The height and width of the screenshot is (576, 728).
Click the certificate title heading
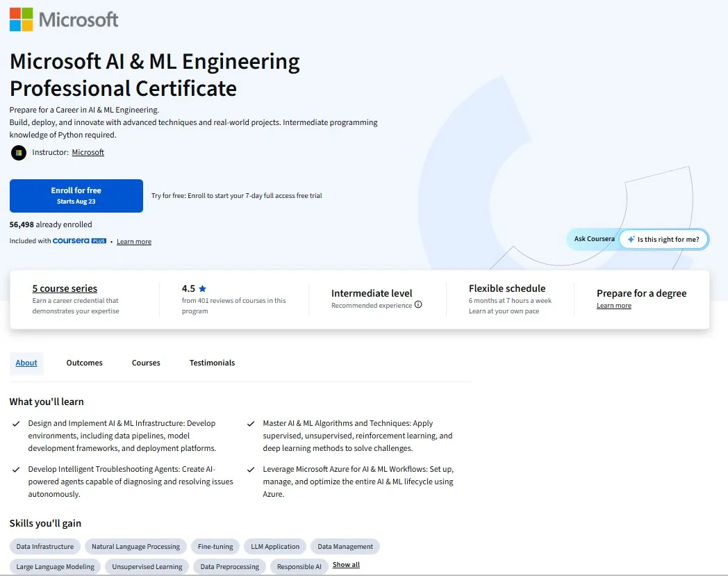155,75
